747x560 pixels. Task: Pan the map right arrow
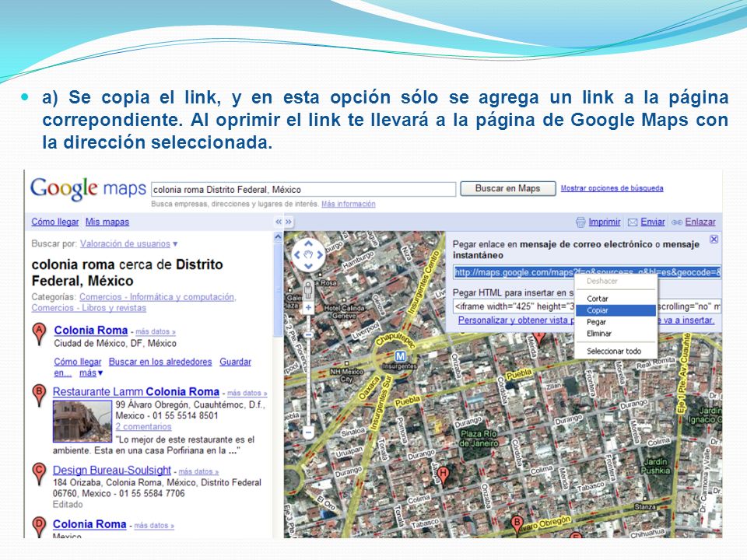pyautogui.click(x=320, y=255)
